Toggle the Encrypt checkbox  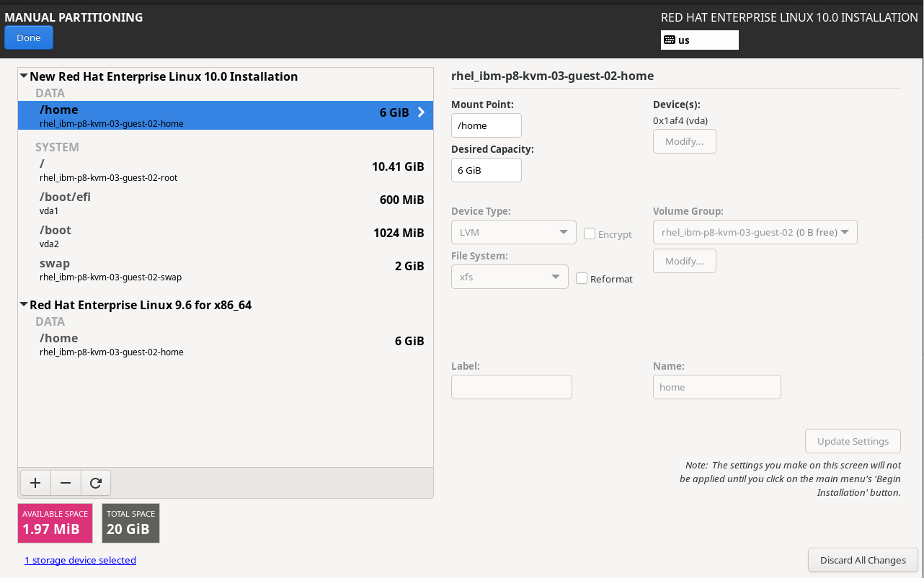[590, 234]
